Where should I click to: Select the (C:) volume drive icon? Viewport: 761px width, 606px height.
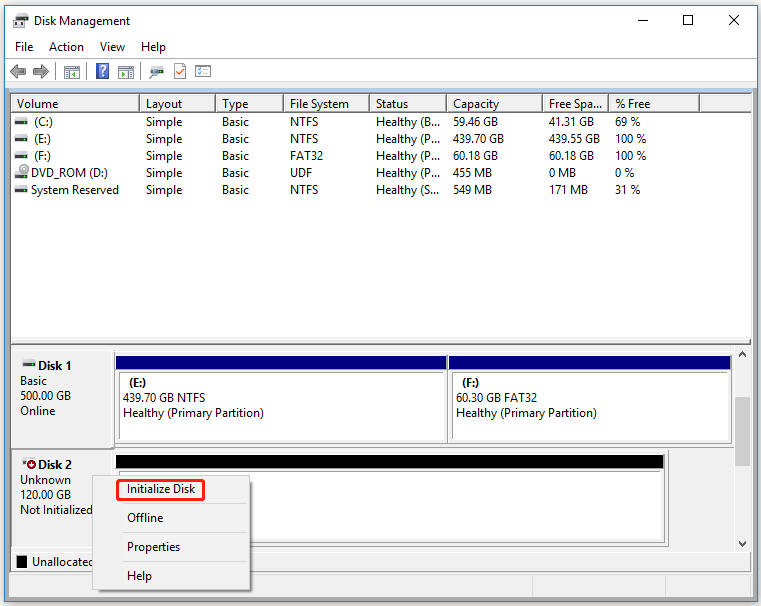click(x=21, y=122)
